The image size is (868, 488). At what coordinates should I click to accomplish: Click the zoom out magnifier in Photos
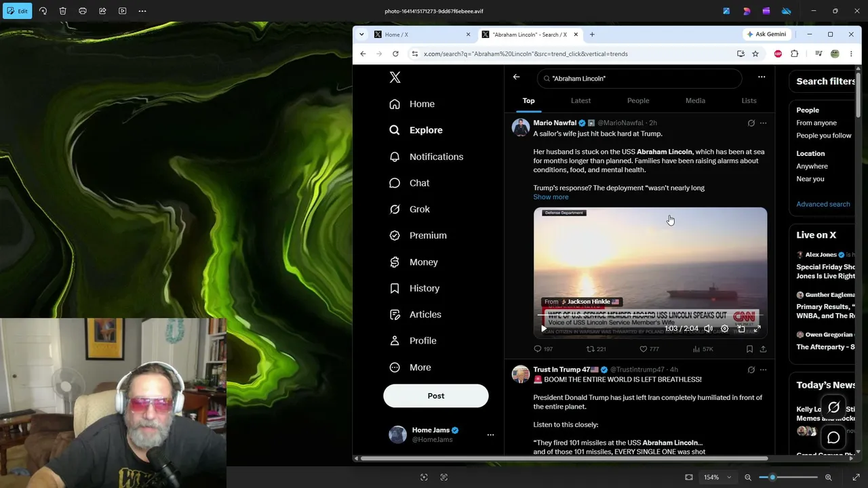coord(748,477)
